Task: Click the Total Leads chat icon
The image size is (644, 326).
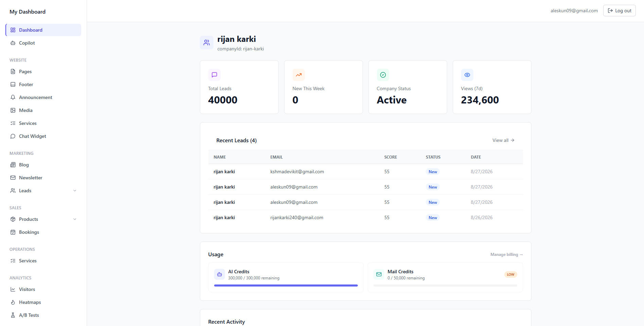Action: click(x=214, y=75)
